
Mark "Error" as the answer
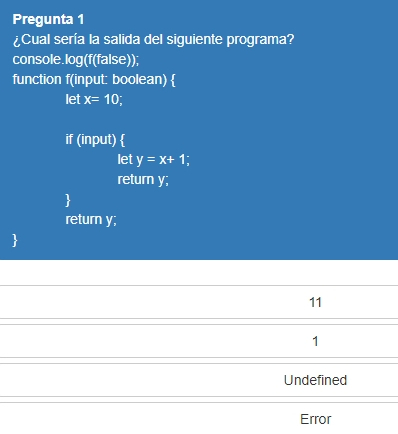[x=199, y=419]
